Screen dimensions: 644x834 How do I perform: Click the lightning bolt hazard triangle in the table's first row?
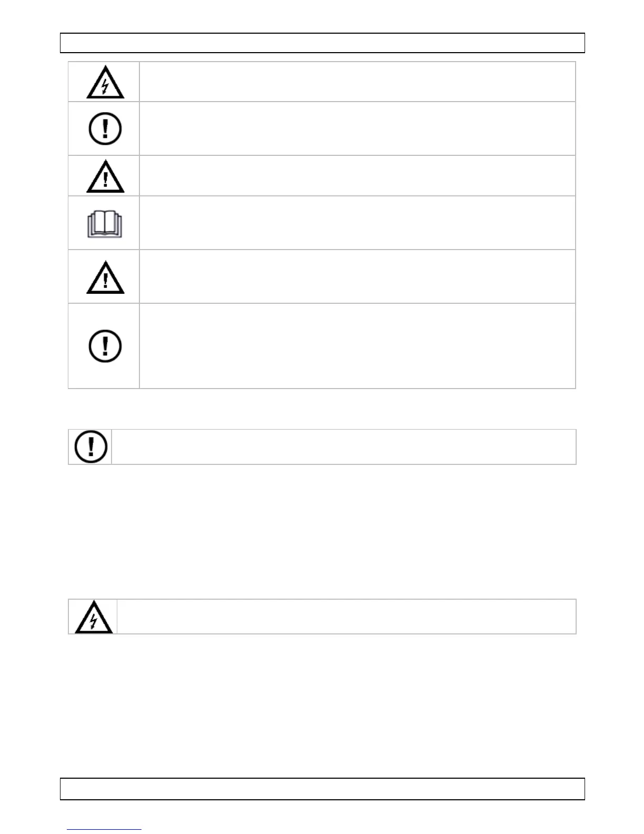[x=105, y=82]
